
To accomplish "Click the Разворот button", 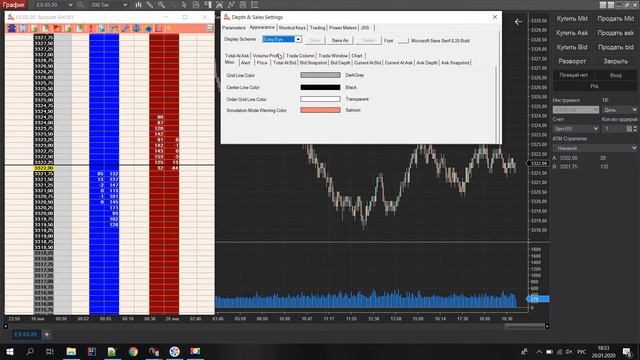I will pos(572,61).
